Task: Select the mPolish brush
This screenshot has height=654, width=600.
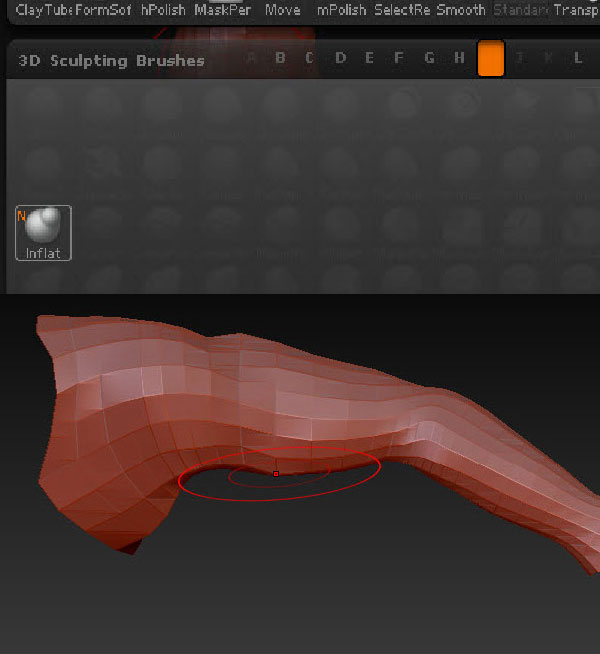Action: [x=342, y=10]
